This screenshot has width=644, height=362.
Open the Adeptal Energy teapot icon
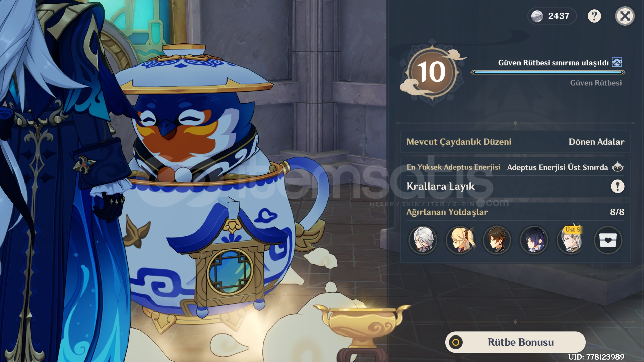(x=618, y=167)
